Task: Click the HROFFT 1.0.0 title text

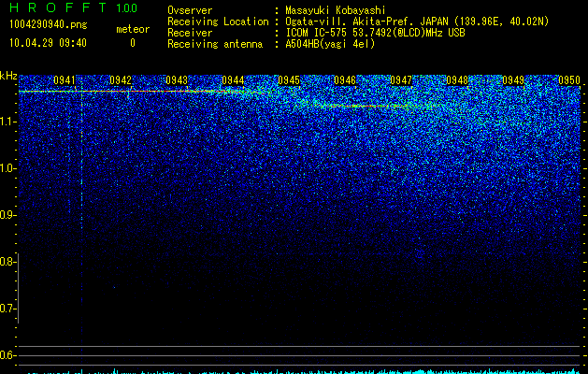Action: click(73, 7)
